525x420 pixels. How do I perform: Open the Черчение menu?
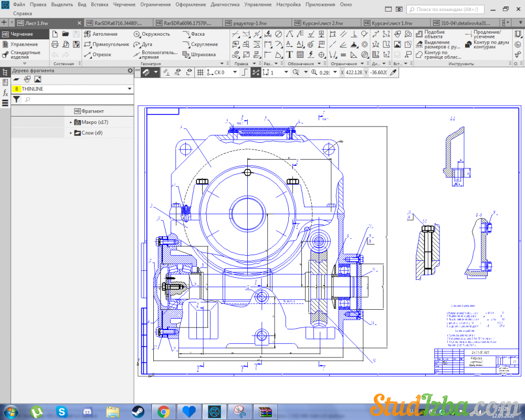coord(124,4)
